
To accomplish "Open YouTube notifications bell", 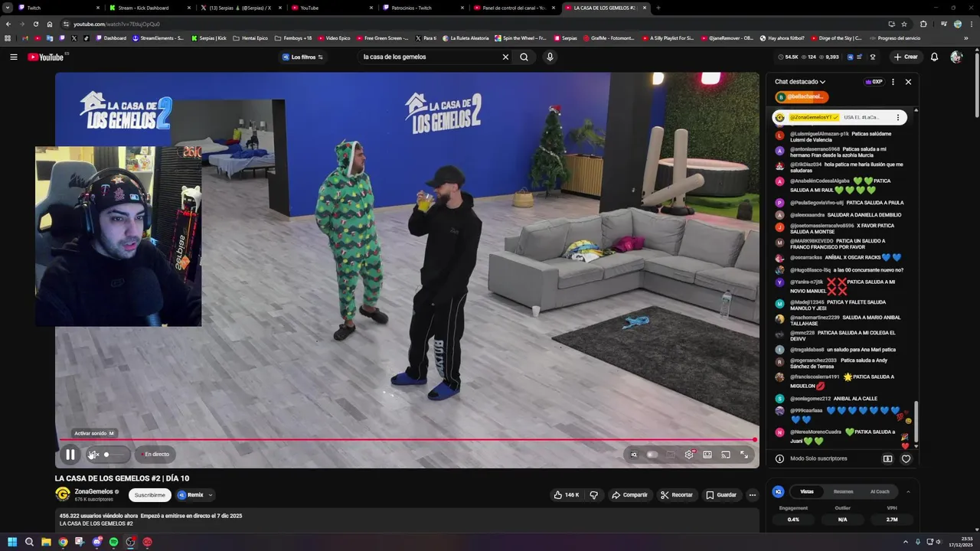I will pos(934,57).
